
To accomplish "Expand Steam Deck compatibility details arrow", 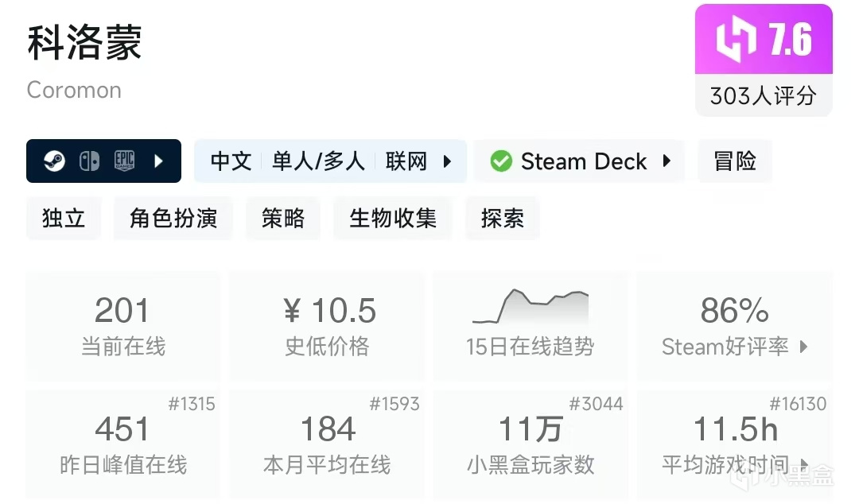I will coord(667,161).
